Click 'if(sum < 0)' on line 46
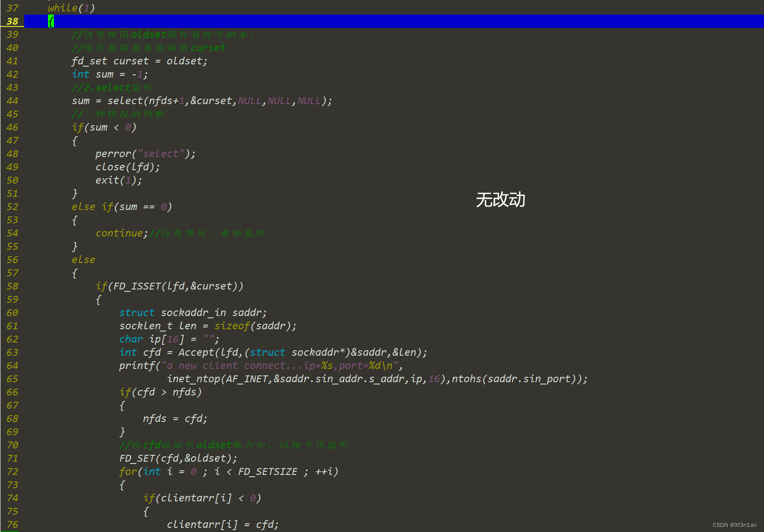Image resolution: width=764 pixels, height=532 pixels. 104,127
